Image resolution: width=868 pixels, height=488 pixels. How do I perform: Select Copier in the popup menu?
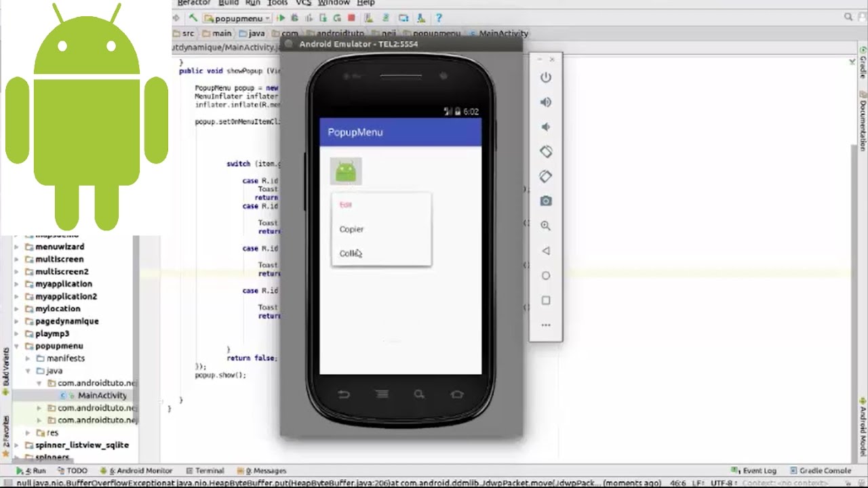(381, 229)
